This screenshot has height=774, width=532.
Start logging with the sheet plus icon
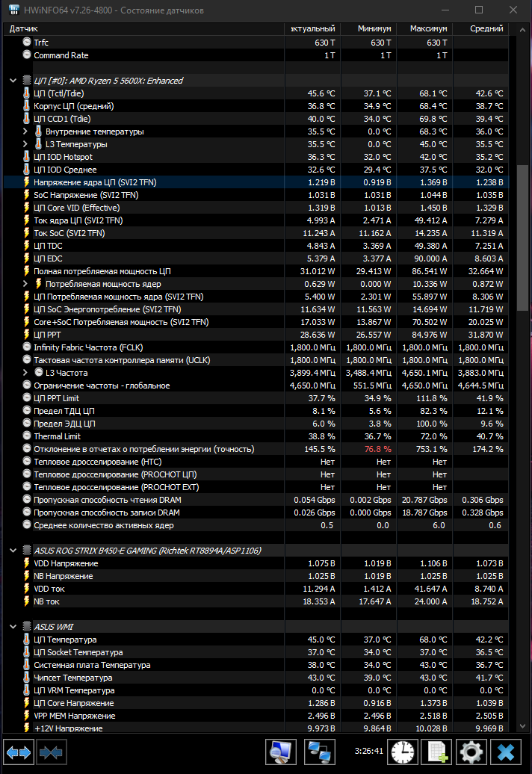coord(437,752)
